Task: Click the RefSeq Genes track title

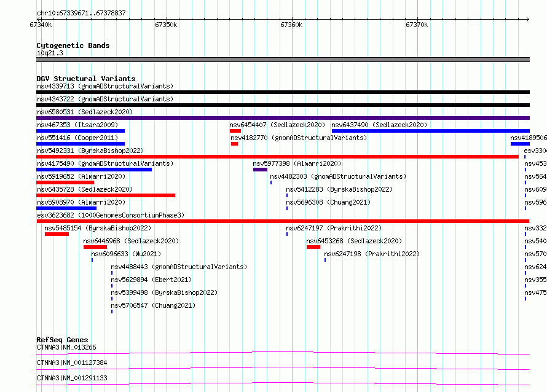Action: 62,340
